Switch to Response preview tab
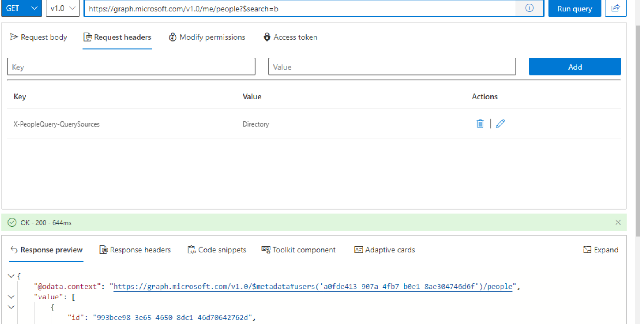 [x=46, y=250]
